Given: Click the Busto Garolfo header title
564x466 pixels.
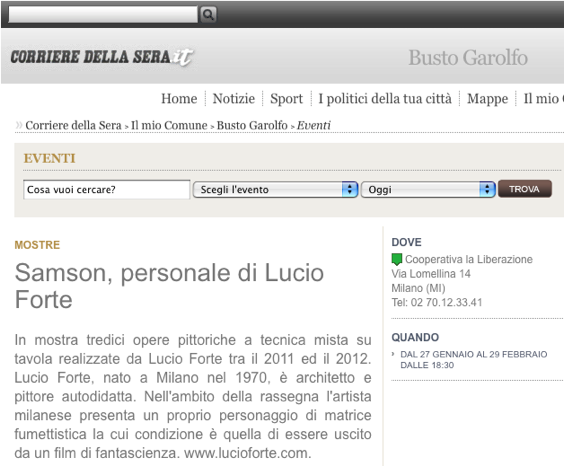Looking at the screenshot, I should (x=468, y=58).
